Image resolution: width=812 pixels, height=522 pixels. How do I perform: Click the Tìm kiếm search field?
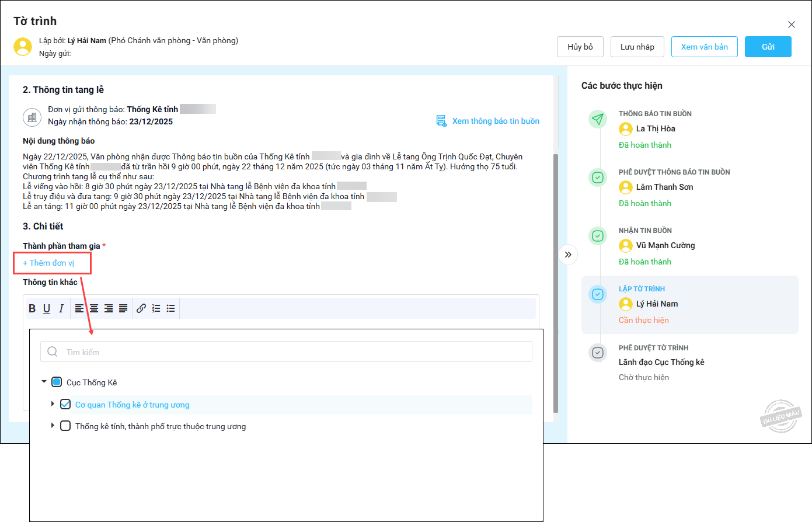coord(286,352)
